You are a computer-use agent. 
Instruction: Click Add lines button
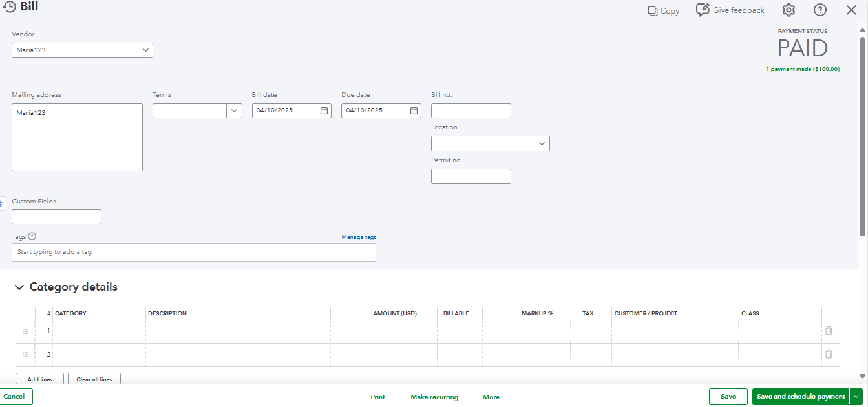click(40, 379)
